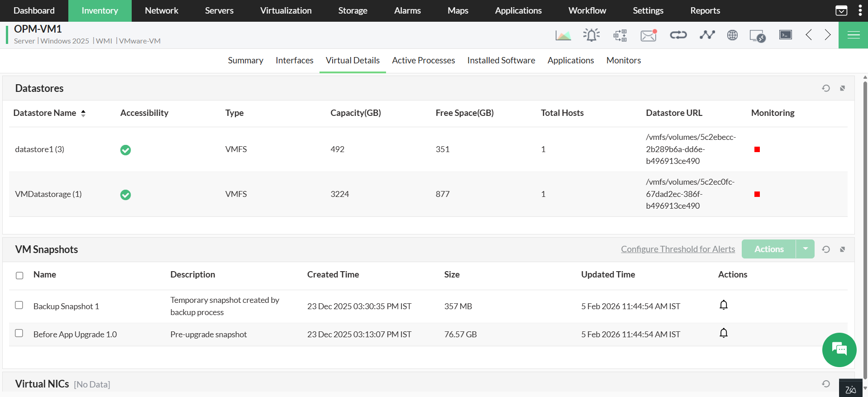868x397 pixels.
Task: Click the globe browse icon
Action: pos(732,35)
